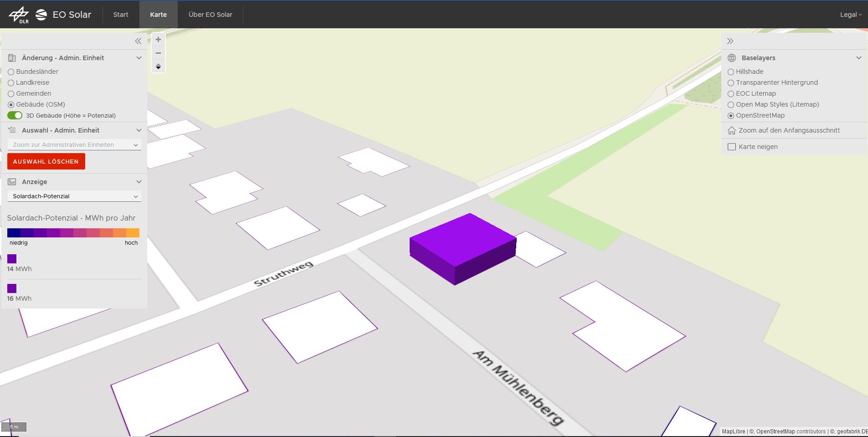Click the home icon for initial extent
Screen dimensions: 868x437
point(732,130)
